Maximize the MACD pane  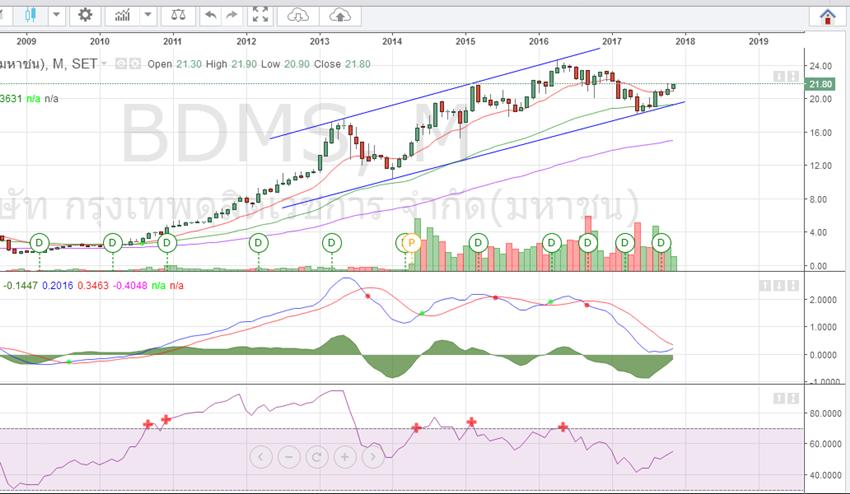pyautogui.click(x=793, y=285)
